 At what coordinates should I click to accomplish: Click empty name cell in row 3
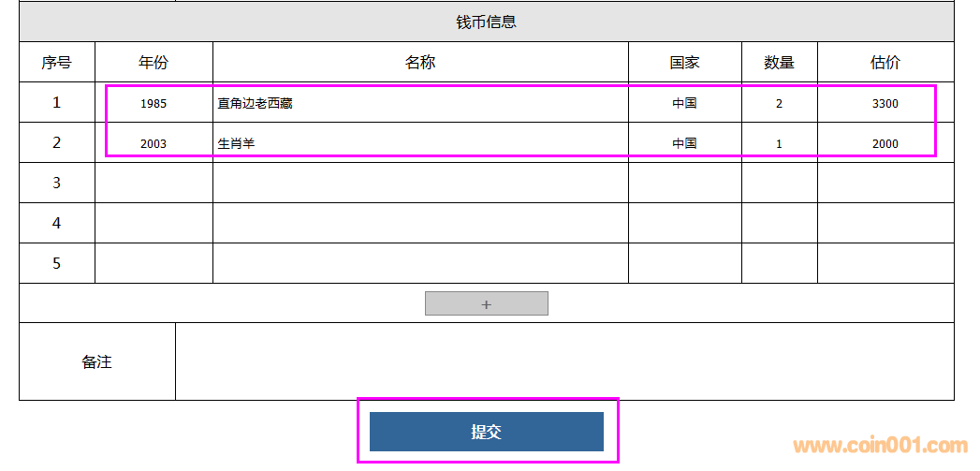[x=420, y=183]
